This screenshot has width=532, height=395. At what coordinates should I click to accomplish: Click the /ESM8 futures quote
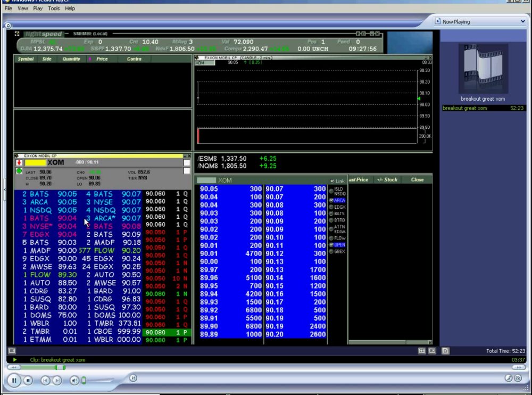click(x=237, y=159)
